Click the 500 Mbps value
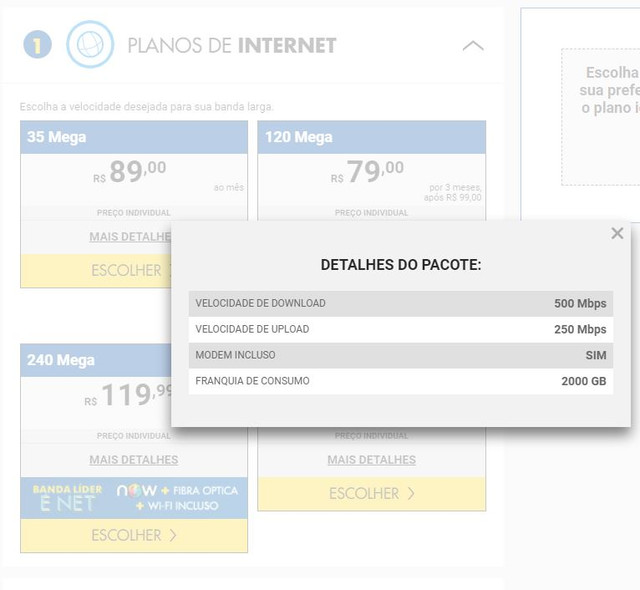This screenshot has height=590, width=640. coord(580,304)
